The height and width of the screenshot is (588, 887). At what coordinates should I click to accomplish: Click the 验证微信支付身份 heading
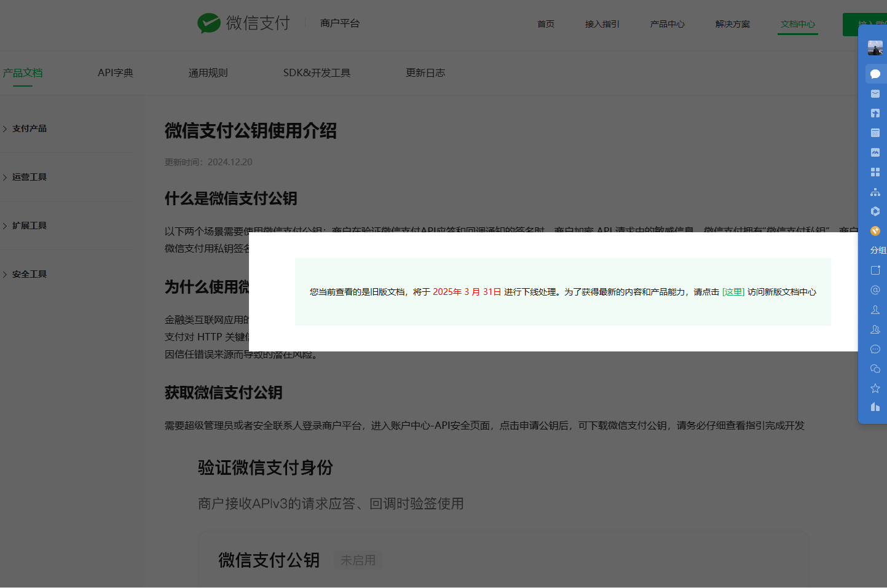click(266, 468)
